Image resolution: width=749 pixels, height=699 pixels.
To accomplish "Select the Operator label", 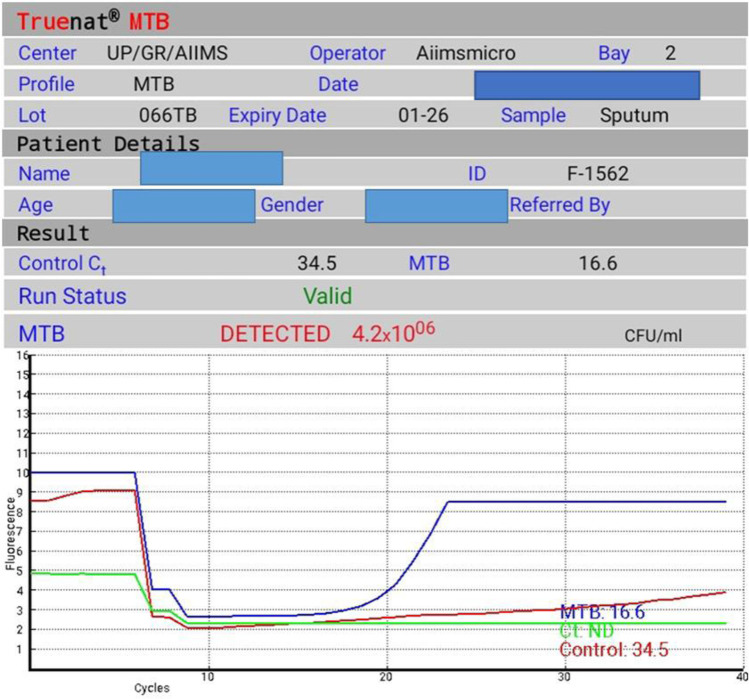I will 347,53.
